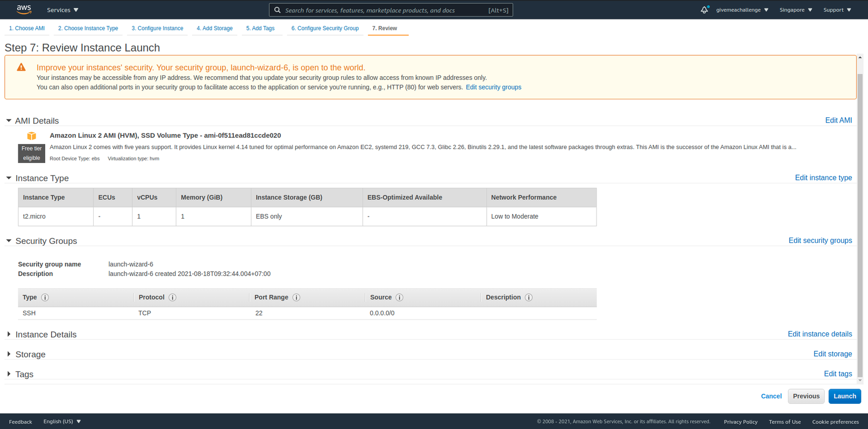868x429 pixels.
Task: Go to step 5. Add Tags
Action: (x=260, y=28)
